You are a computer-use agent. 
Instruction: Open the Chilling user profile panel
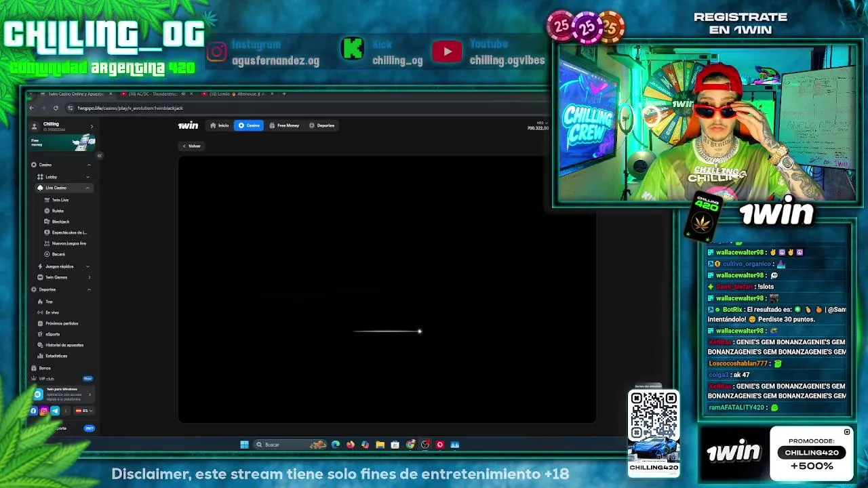62,126
